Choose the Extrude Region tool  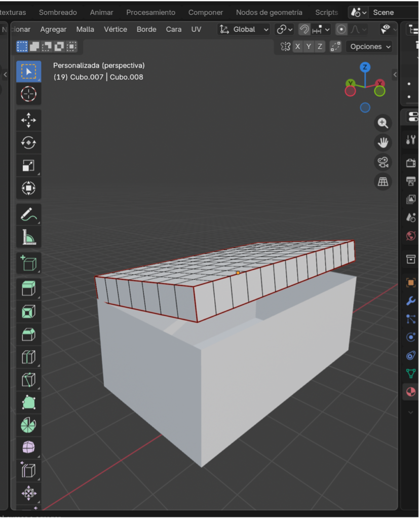click(28, 288)
